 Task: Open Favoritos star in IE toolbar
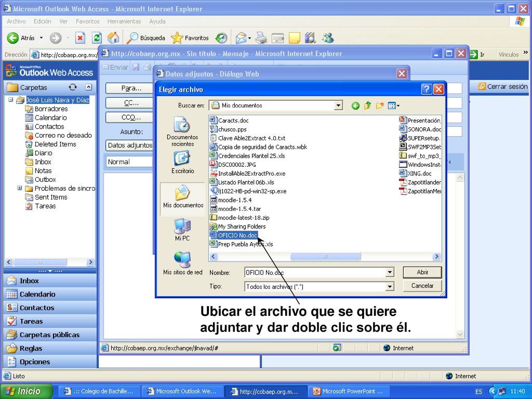(x=190, y=37)
